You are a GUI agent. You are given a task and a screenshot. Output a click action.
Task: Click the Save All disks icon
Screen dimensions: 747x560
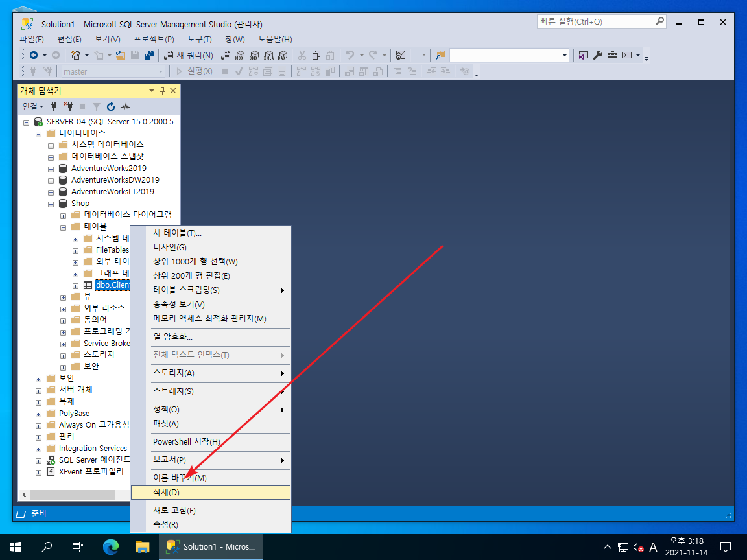click(149, 55)
